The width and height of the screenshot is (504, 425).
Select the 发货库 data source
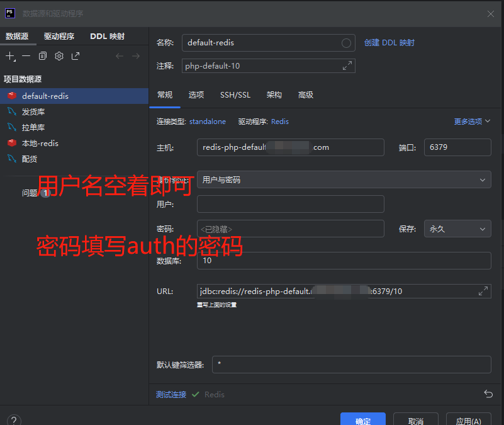[74, 111]
